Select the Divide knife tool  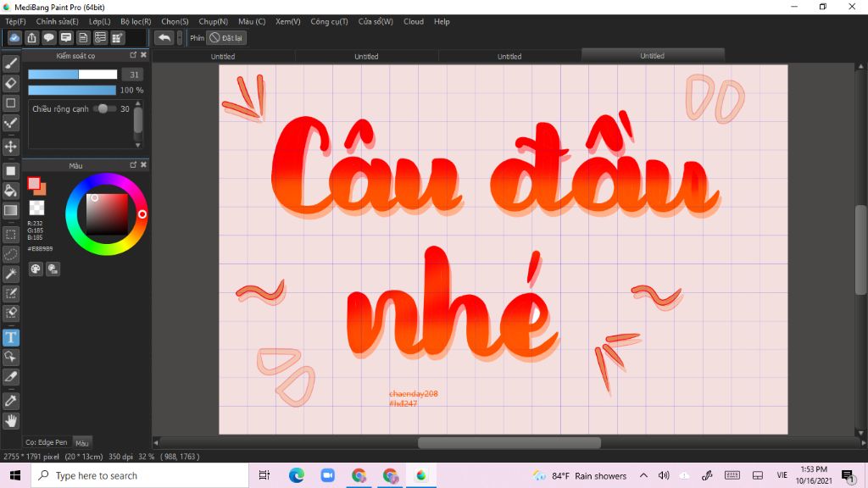pos(10,377)
